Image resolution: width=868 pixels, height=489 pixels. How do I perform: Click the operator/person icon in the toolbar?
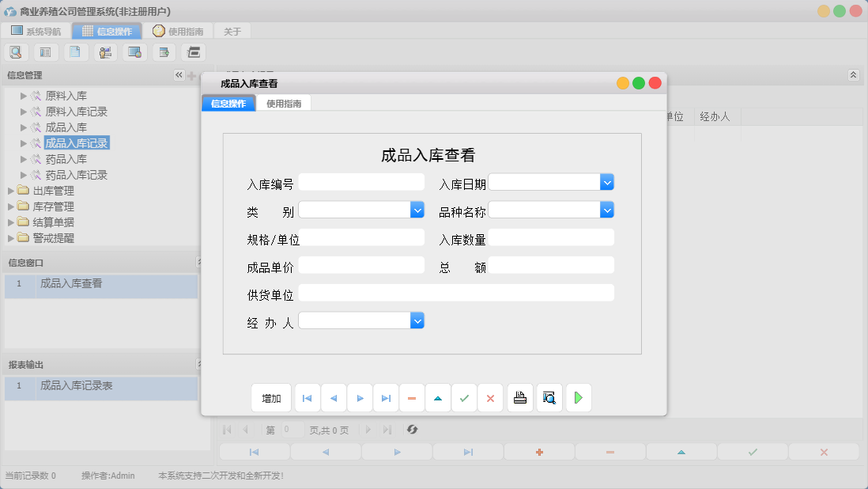104,51
